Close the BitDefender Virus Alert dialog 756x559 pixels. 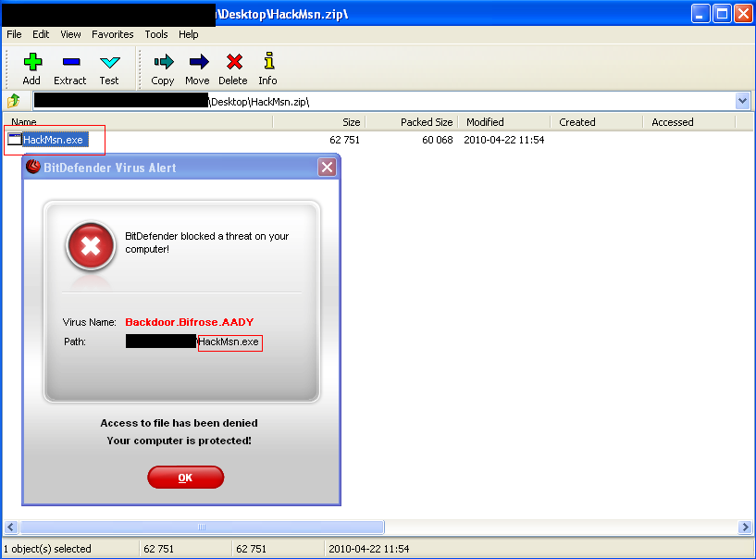pyautogui.click(x=327, y=168)
